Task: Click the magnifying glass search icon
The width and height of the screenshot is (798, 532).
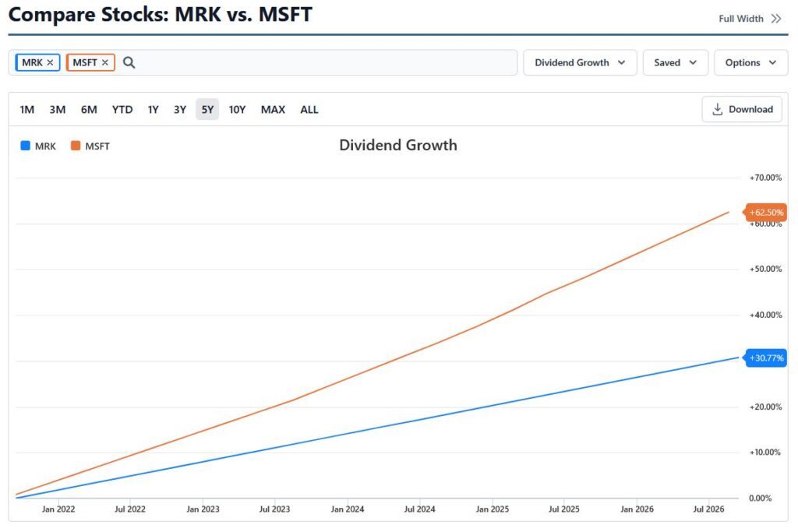Action: tap(129, 62)
